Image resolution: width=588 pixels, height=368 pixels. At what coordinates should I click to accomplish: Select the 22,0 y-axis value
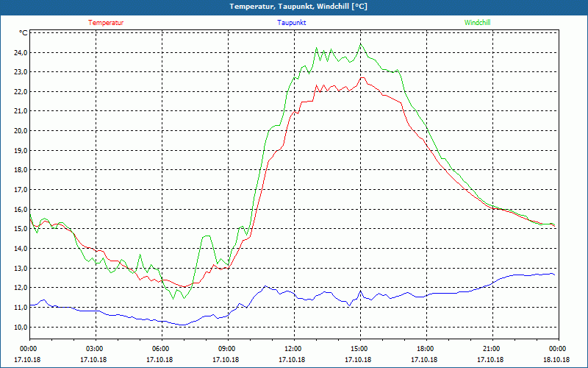(21, 91)
